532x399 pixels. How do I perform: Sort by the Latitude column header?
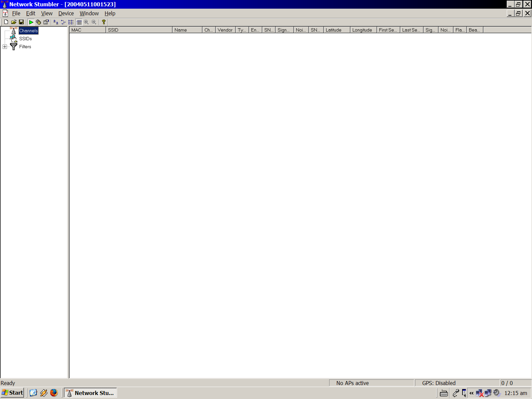pos(337,30)
